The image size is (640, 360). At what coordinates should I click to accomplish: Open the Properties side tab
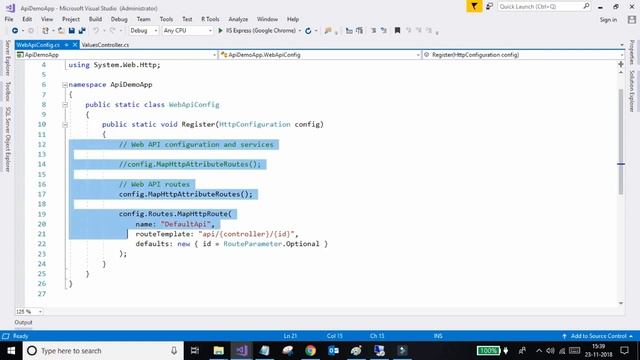(632, 52)
